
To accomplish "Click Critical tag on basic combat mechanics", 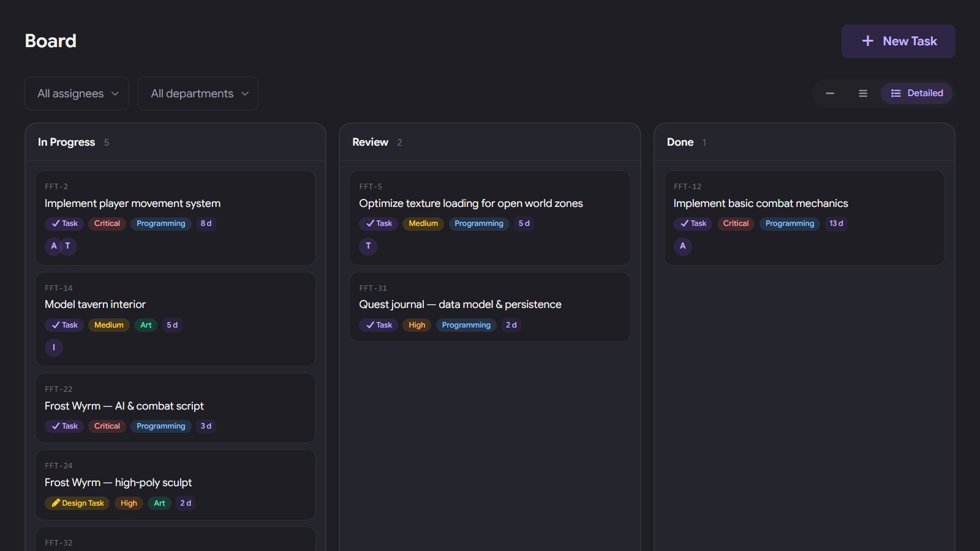I will coord(736,223).
